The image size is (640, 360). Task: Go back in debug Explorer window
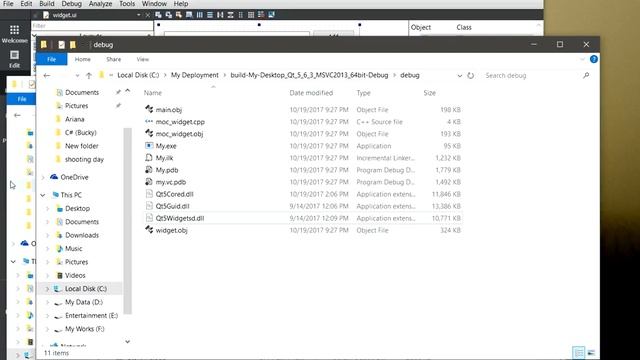click(x=47, y=76)
